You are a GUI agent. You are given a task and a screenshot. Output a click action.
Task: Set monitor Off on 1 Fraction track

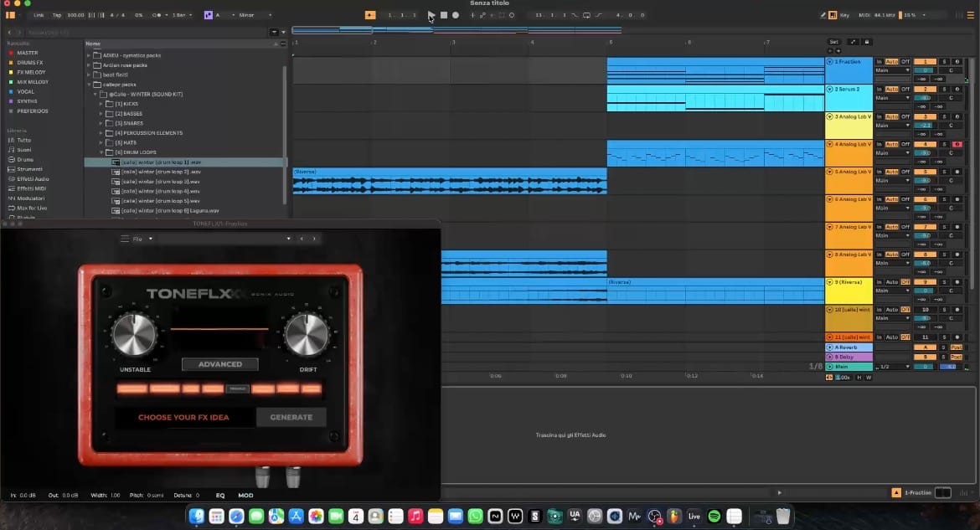[x=905, y=62]
